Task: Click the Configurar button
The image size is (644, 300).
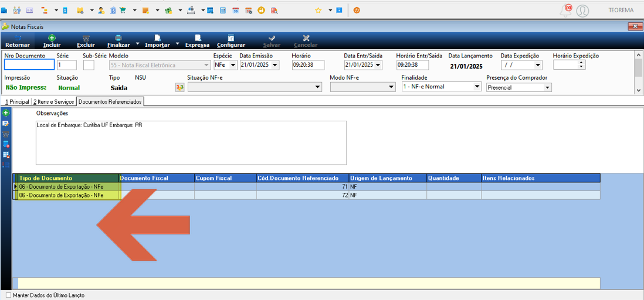Action: [x=231, y=41]
